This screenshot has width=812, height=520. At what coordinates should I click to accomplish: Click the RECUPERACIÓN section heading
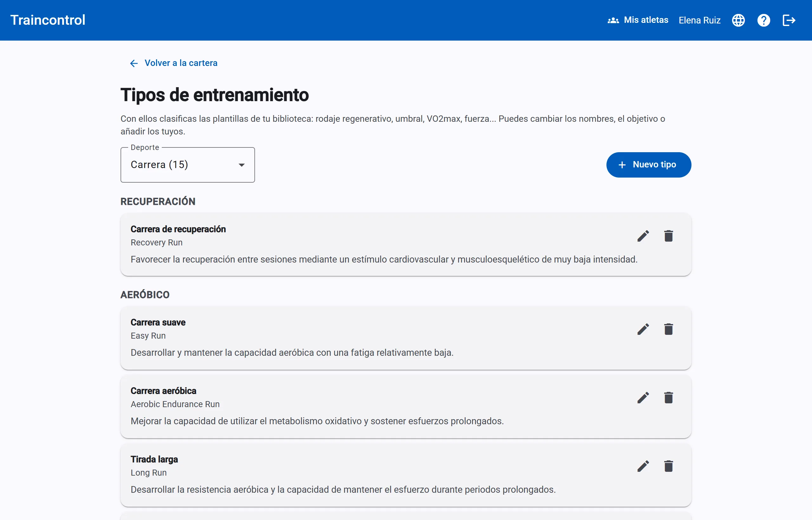point(158,202)
